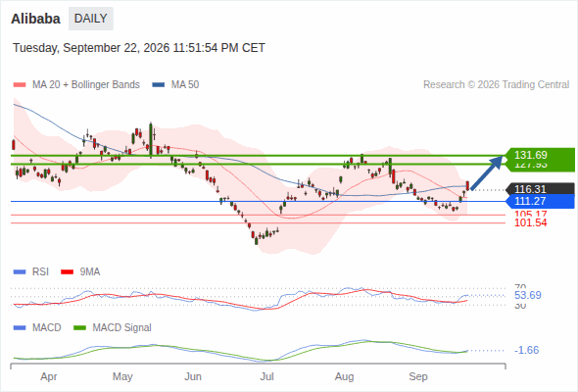The image size is (578, 392).
Task: Click the Sep label on time axis
Action: (418, 376)
